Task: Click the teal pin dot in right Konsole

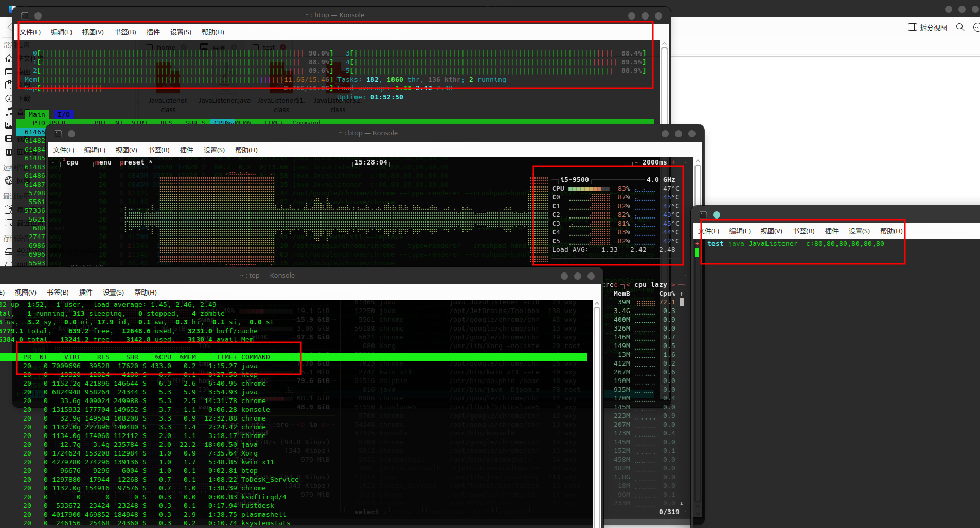Action: point(717,215)
